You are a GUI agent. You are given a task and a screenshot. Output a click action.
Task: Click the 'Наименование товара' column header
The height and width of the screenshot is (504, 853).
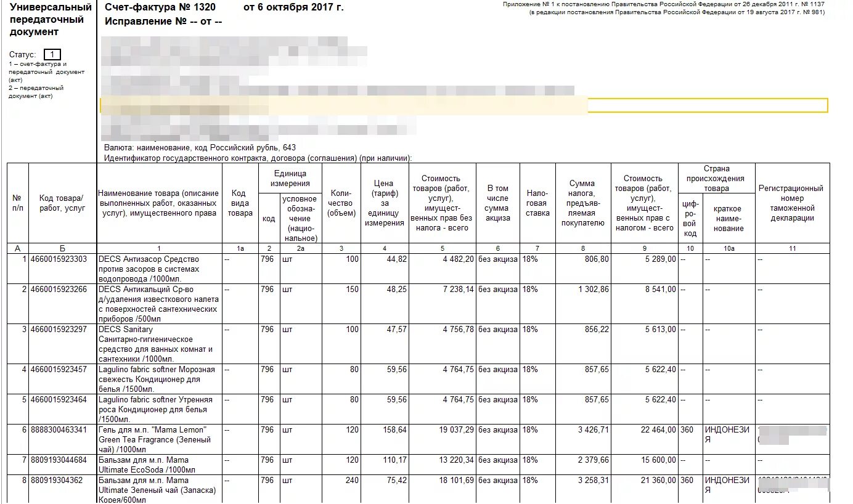(x=159, y=203)
